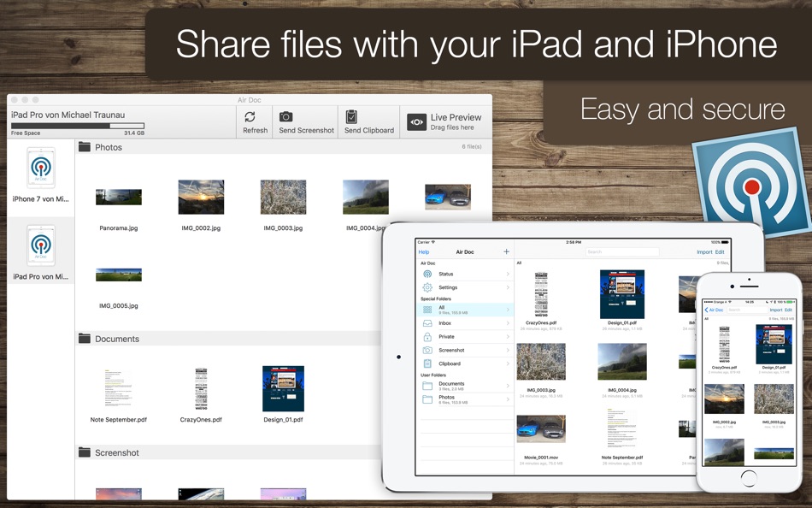The width and height of the screenshot is (812, 508).
Task: Tap the Photos folder icon on iPad
Action: (427, 399)
